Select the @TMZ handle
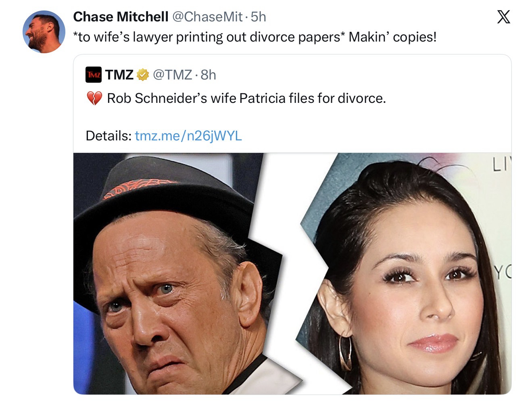 (x=173, y=75)
